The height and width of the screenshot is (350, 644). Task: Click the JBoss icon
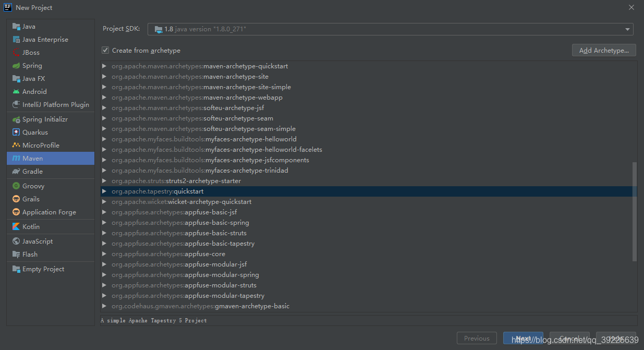pyautogui.click(x=16, y=53)
